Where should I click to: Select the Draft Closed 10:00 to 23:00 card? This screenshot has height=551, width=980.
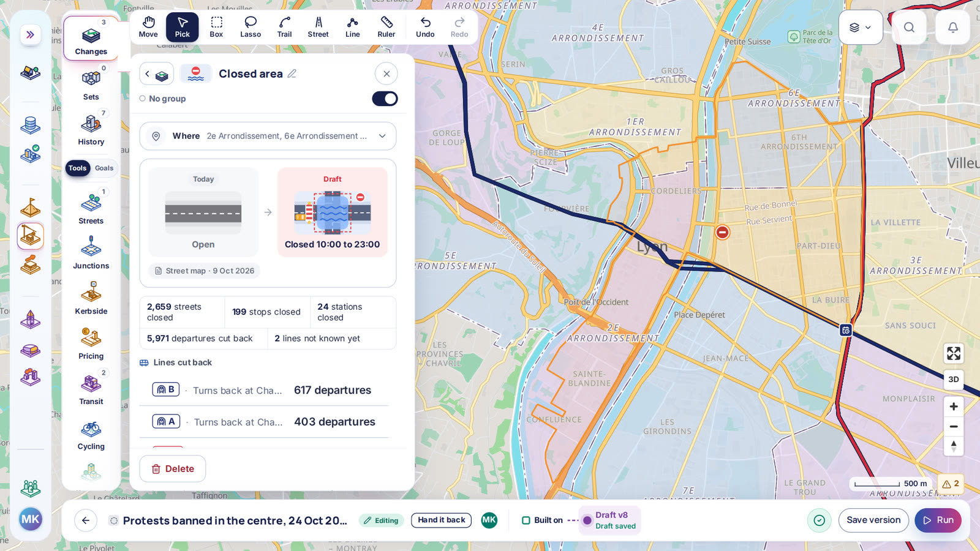coord(333,212)
